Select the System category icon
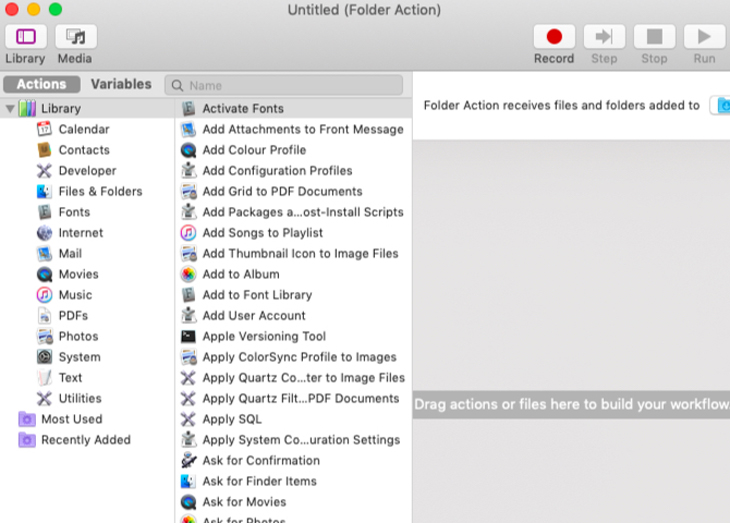This screenshot has height=523, width=730. click(x=44, y=357)
